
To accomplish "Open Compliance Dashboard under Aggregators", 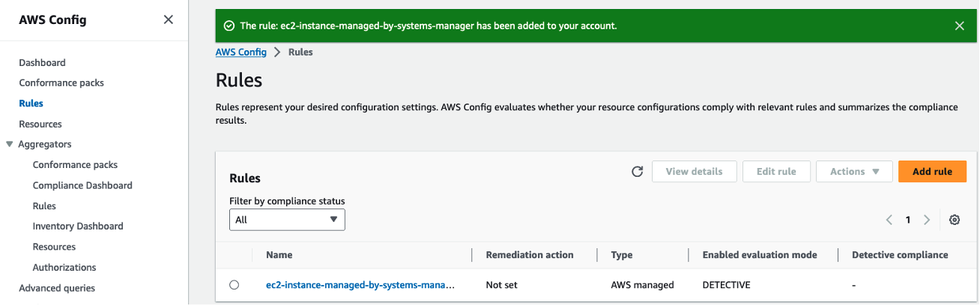I will pos(82,185).
